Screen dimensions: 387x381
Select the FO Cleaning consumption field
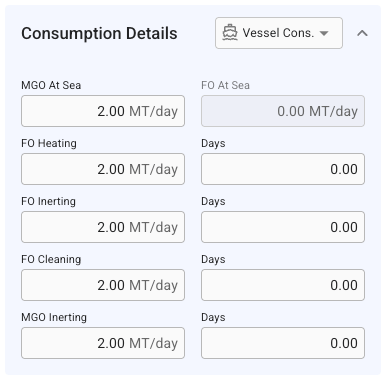click(103, 285)
